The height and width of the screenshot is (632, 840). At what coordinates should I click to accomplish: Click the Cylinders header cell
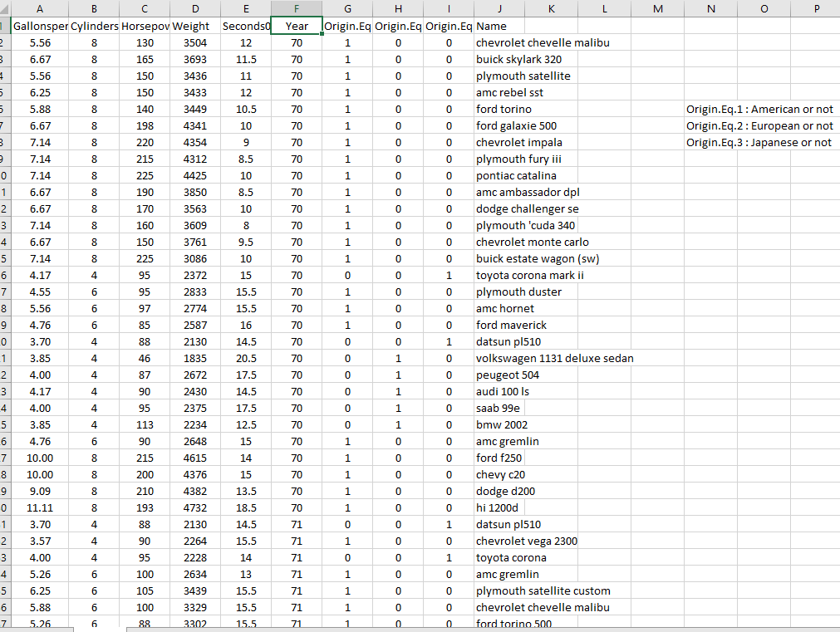click(x=94, y=26)
